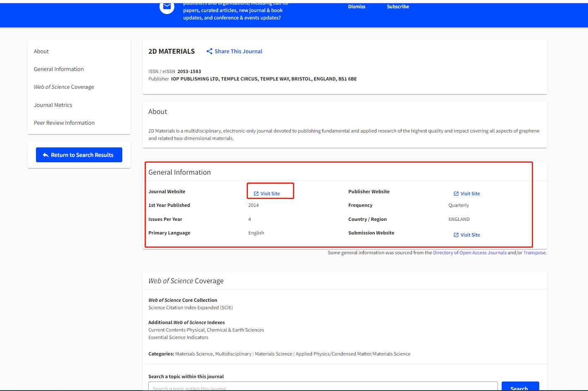Navigate to Journal Metrics section
This screenshot has height=391, width=588.
tap(53, 105)
